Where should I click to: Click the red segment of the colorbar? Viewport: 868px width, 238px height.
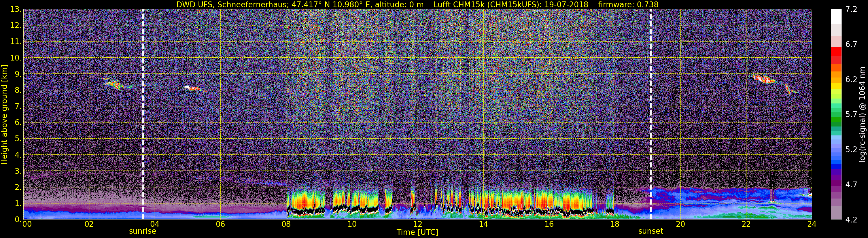click(836, 52)
